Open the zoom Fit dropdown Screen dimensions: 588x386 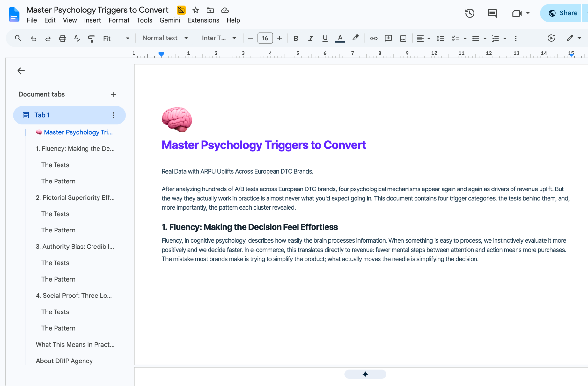click(116, 38)
